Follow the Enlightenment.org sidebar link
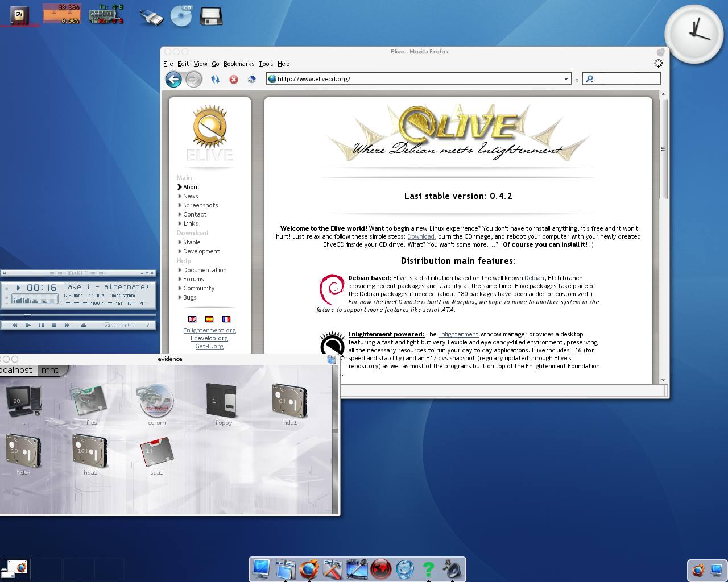The width and height of the screenshot is (728, 582). 209,330
